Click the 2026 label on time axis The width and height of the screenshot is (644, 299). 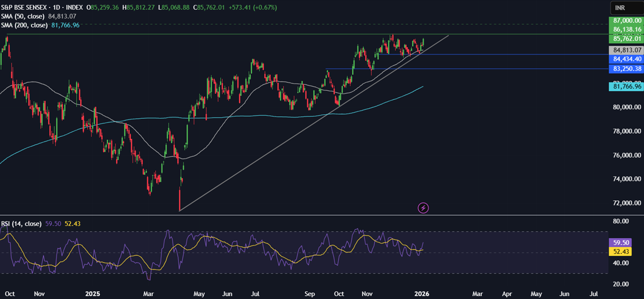point(421,293)
